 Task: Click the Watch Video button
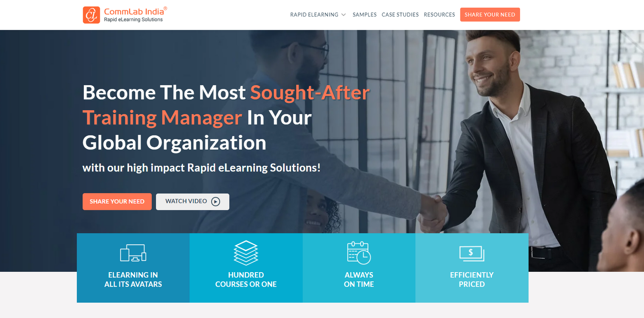click(x=192, y=201)
